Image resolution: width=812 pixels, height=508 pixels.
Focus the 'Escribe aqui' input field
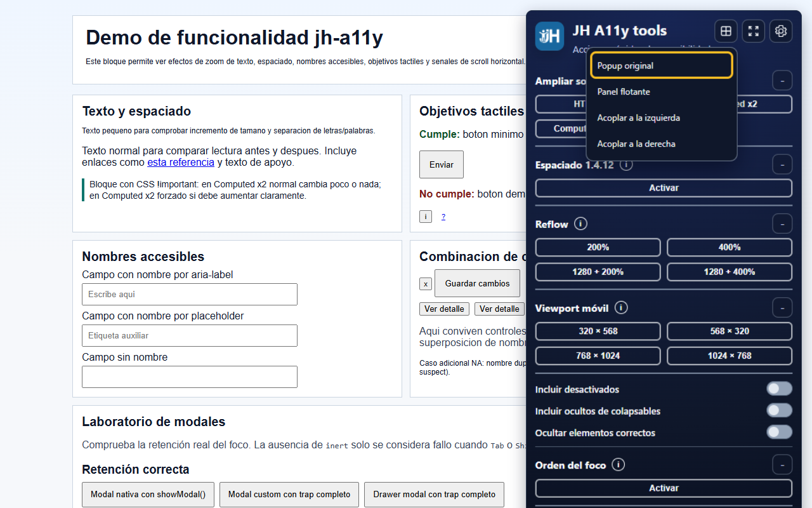coord(190,294)
